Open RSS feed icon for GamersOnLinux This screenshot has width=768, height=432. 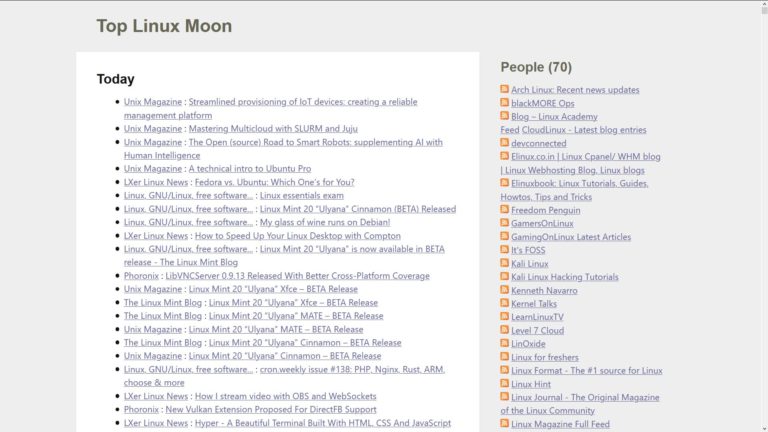tap(505, 223)
